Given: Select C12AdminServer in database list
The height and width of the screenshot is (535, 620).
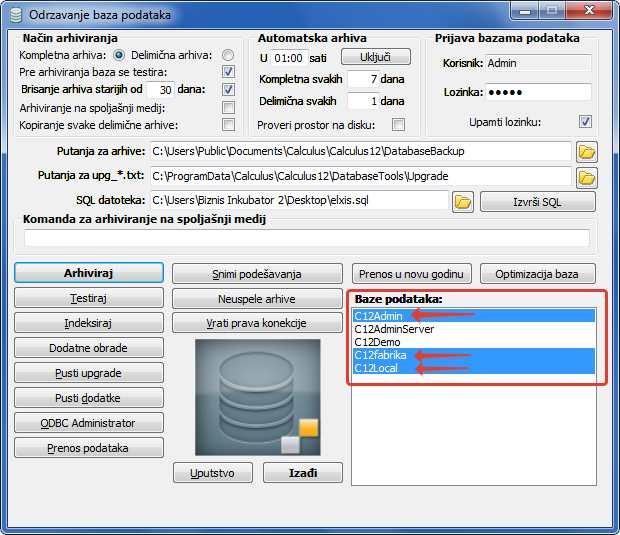Looking at the screenshot, I should point(394,329).
